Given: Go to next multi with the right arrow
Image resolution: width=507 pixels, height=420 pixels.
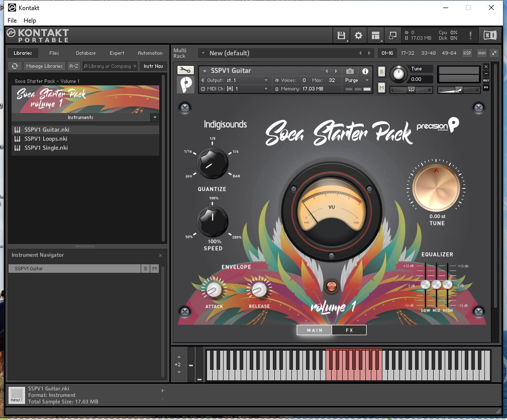Looking at the screenshot, I should (369, 53).
